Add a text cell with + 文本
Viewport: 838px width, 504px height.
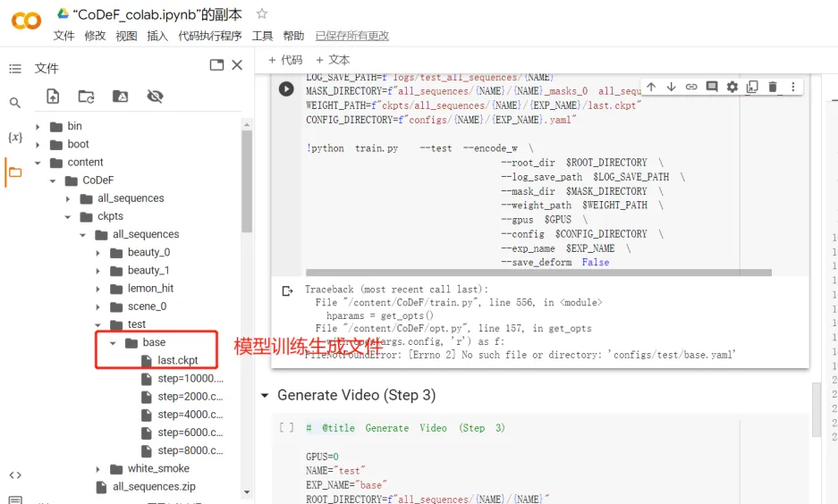[333, 60]
